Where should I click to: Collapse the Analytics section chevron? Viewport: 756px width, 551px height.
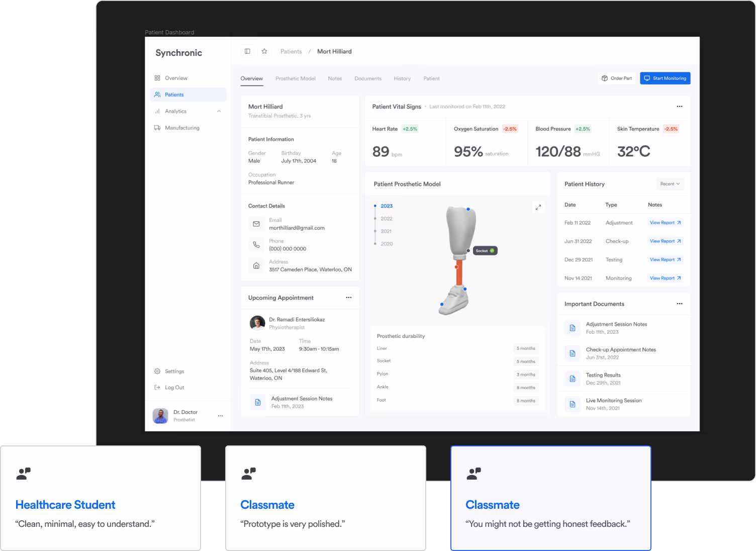219,111
